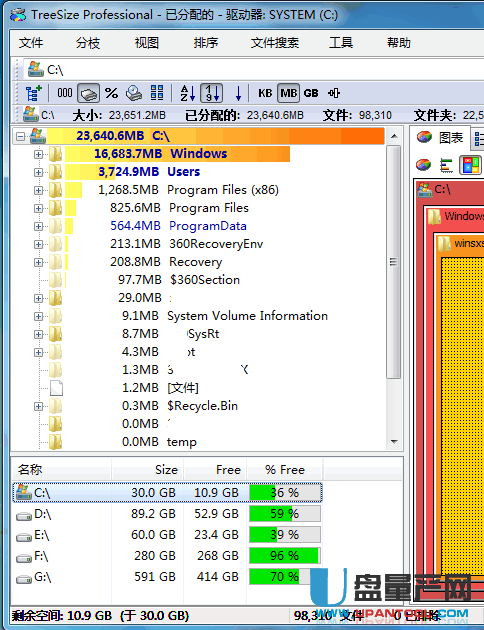Open the 帮助 menu

[x=399, y=43]
